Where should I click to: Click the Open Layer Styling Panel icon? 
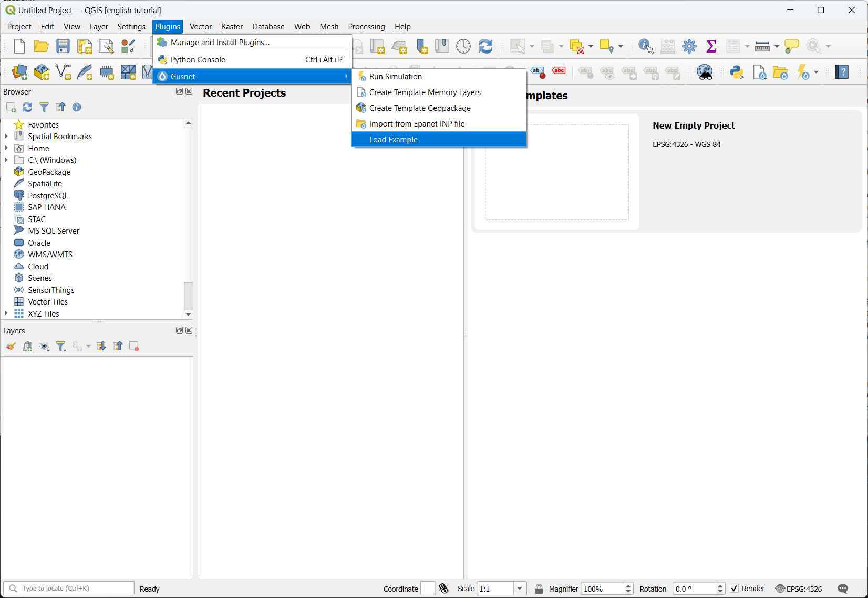pyautogui.click(x=11, y=346)
